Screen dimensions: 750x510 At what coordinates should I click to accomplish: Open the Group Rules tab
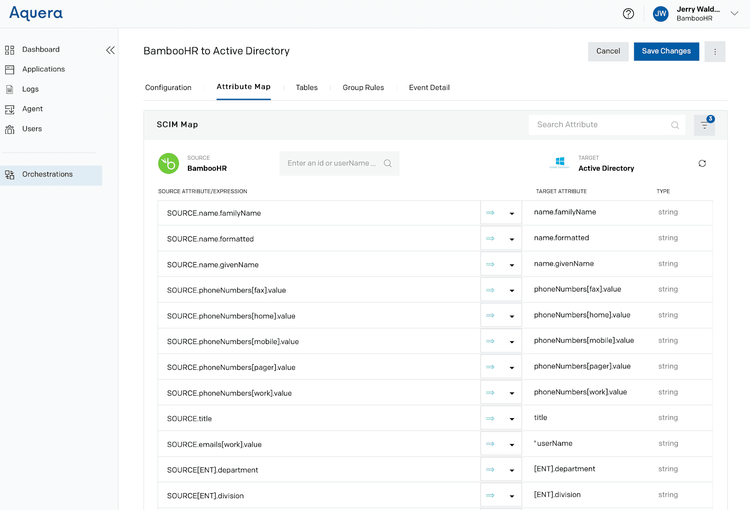coord(363,88)
